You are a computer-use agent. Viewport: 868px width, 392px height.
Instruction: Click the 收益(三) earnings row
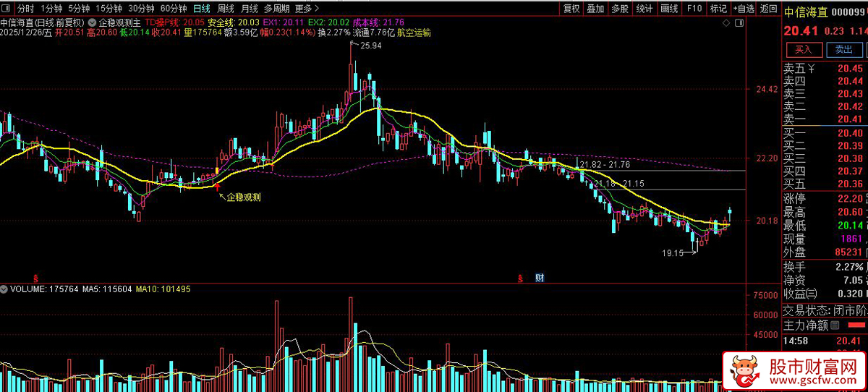point(825,294)
